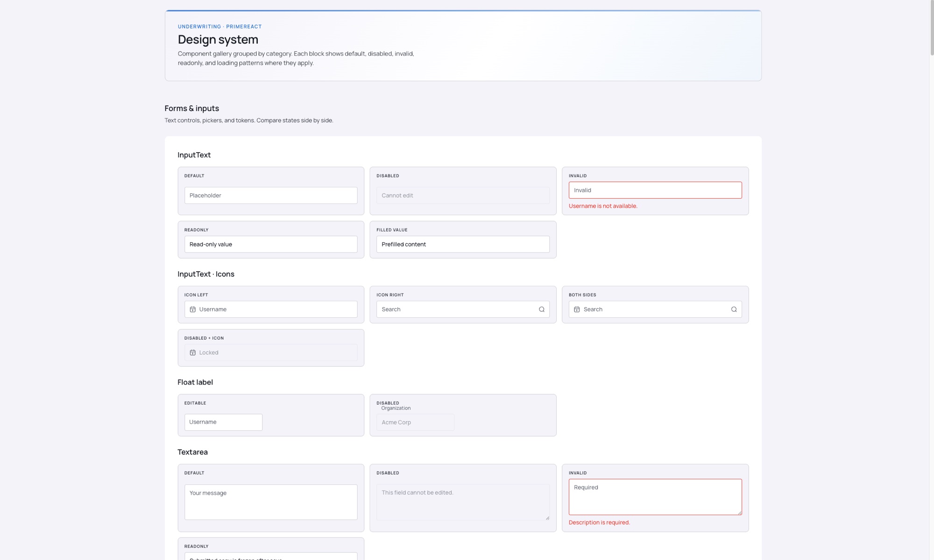The image size is (934, 560).
Task: Focus the Prefilled content input
Action: click(463, 244)
